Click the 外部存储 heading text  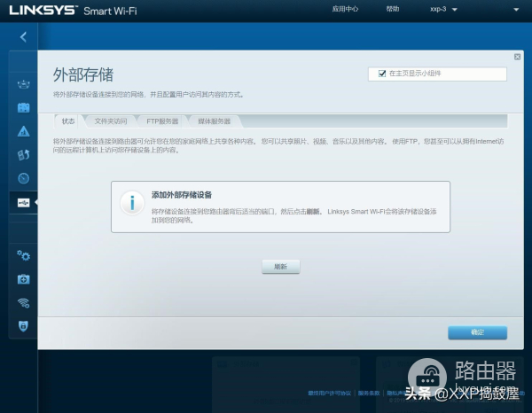click(x=83, y=75)
